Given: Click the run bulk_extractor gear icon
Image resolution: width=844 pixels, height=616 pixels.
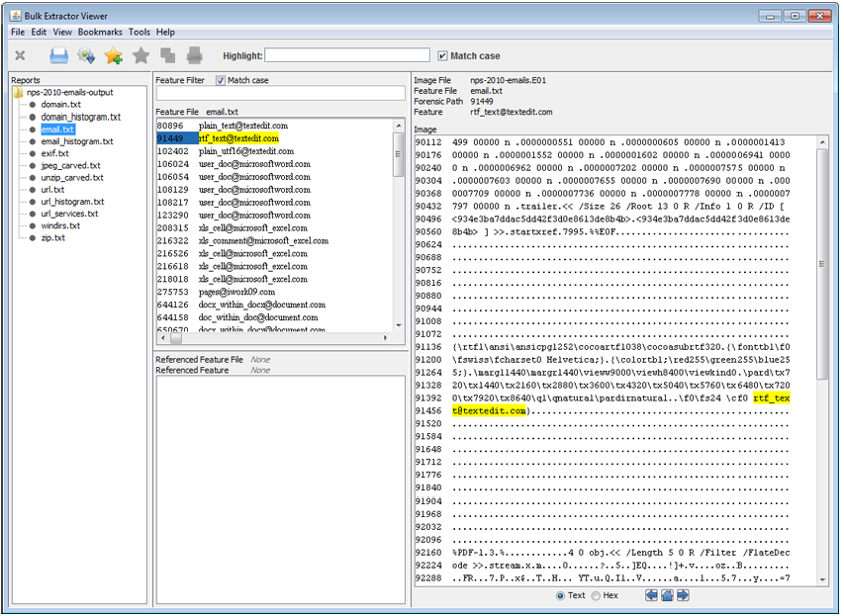Looking at the screenshot, I should [x=87, y=56].
